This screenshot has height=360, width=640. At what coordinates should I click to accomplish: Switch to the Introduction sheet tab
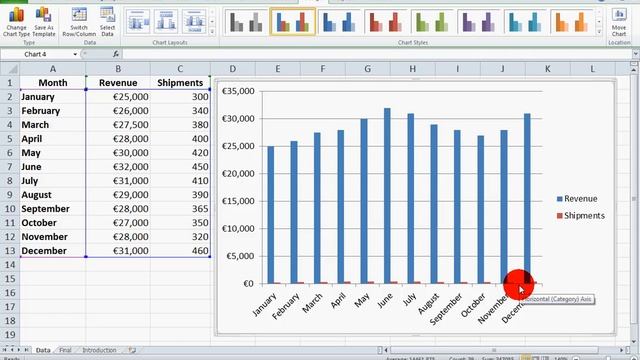100,350
